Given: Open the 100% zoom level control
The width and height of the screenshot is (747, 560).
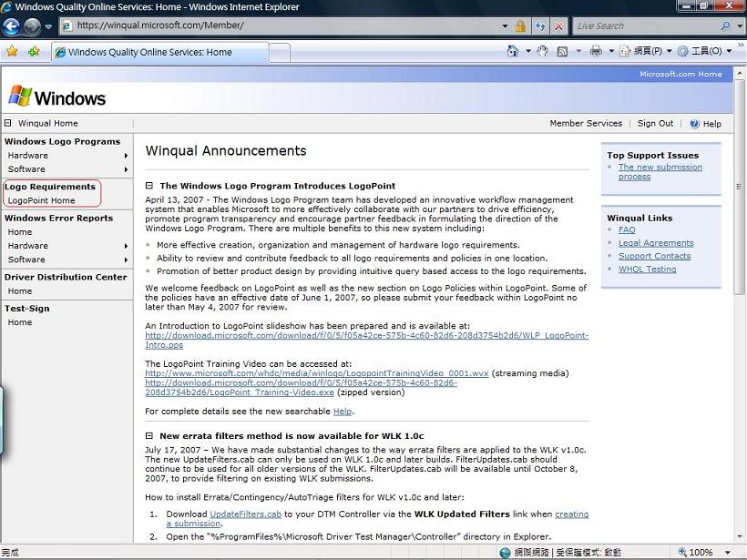Looking at the screenshot, I should tap(696, 553).
